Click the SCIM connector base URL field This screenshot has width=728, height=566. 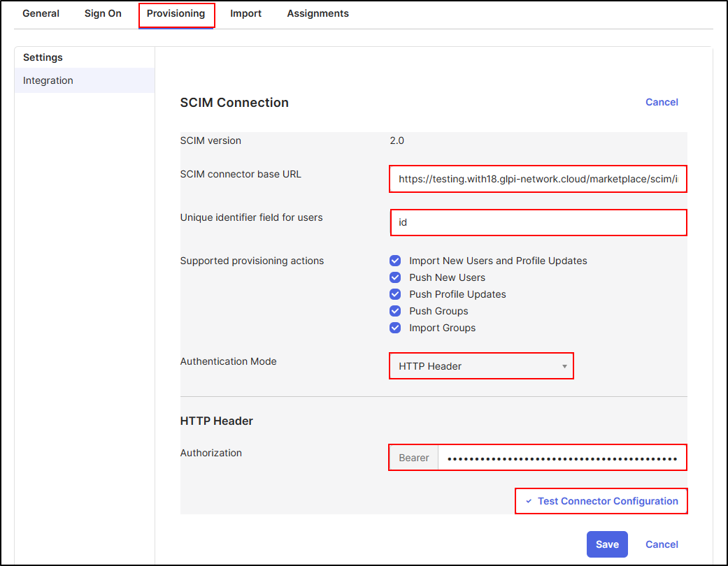[538, 179]
